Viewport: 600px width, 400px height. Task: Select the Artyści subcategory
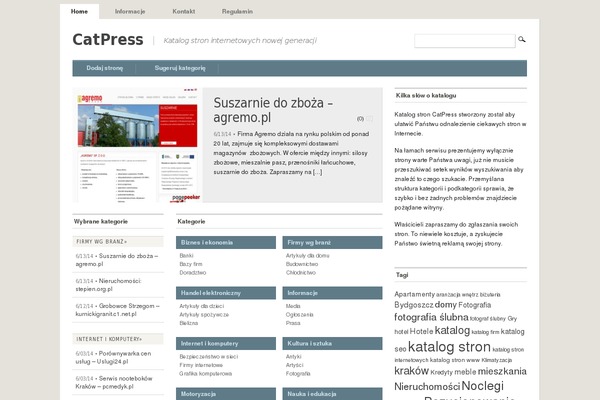[294, 365]
